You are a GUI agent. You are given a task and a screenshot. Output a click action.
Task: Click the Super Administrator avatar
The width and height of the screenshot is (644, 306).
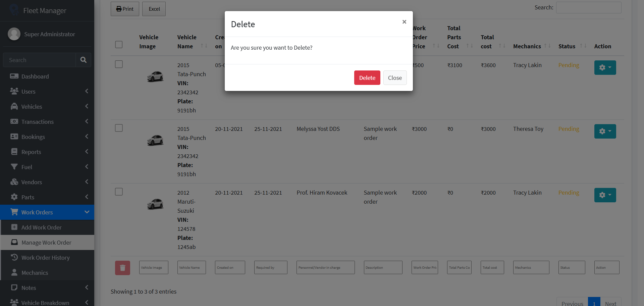14,34
